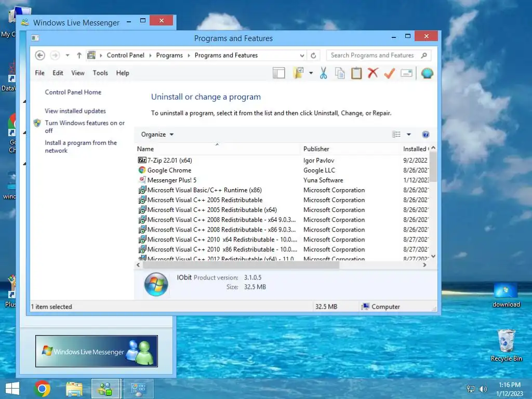Click the Chrome taskbar icon
Image resolution: width=532 pixels, height=399 pixels.
[x=43, y=389]
